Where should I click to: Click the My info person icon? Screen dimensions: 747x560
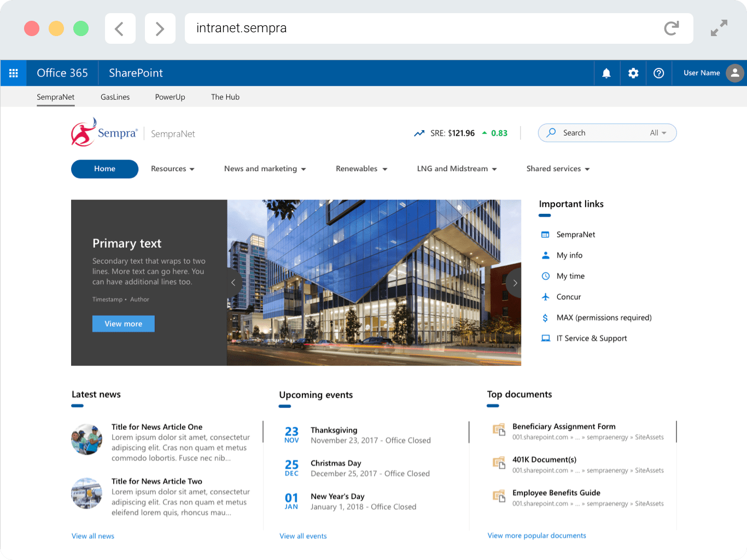[x=545, y=255]
